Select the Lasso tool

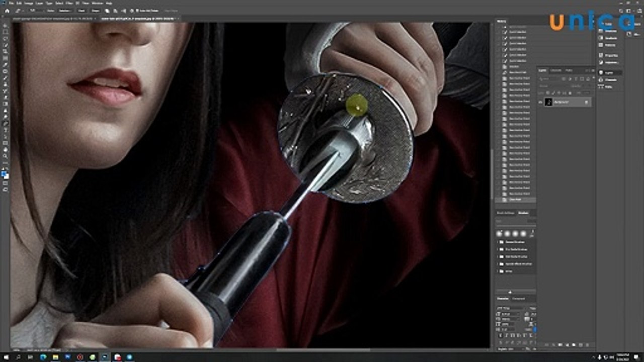[5, 39]
